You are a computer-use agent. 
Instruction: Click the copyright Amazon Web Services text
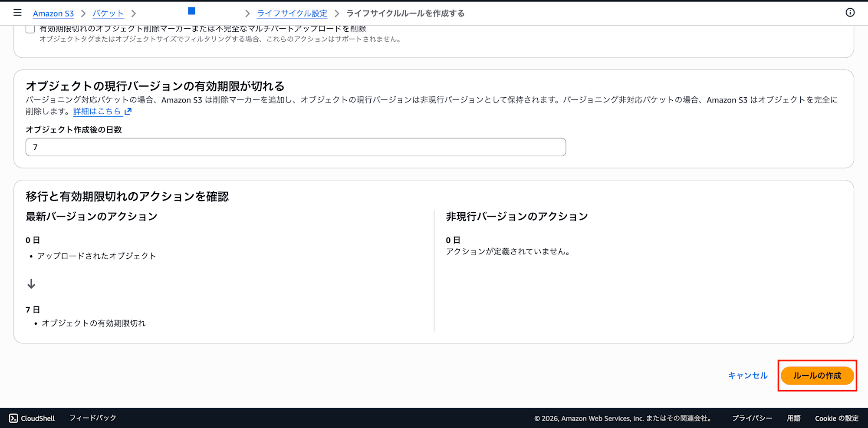[x=624, y=418]
